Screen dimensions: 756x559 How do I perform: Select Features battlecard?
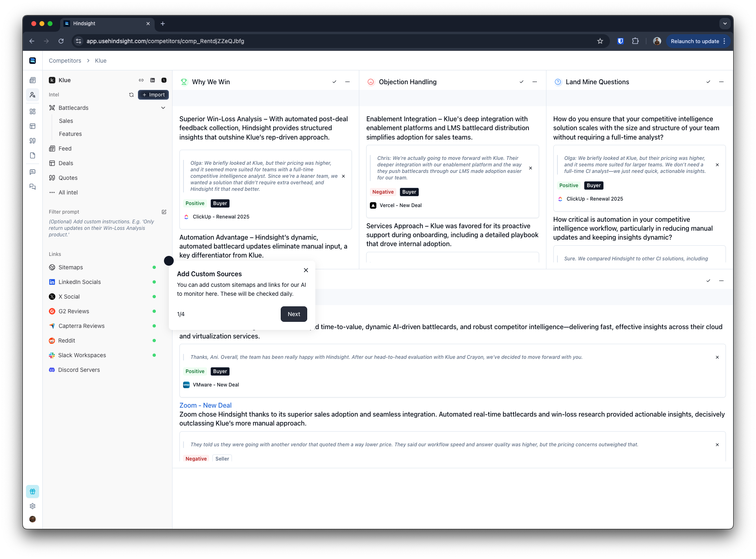[x=70, y=134]
